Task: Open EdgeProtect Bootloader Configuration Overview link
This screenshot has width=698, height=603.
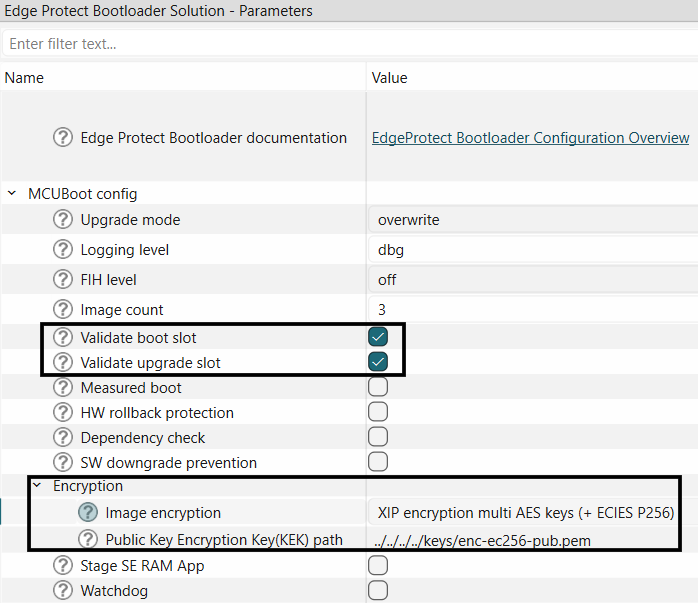Action: coord(530,138)
